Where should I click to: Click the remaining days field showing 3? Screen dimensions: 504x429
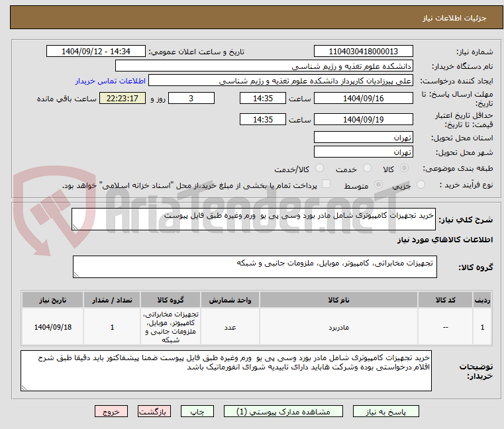pos(191,99)
